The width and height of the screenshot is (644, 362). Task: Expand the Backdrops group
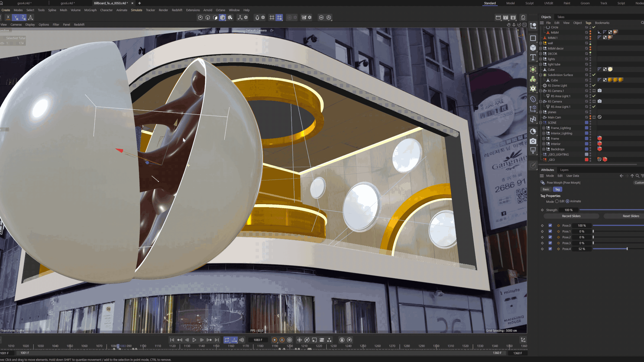click(544, 149)
